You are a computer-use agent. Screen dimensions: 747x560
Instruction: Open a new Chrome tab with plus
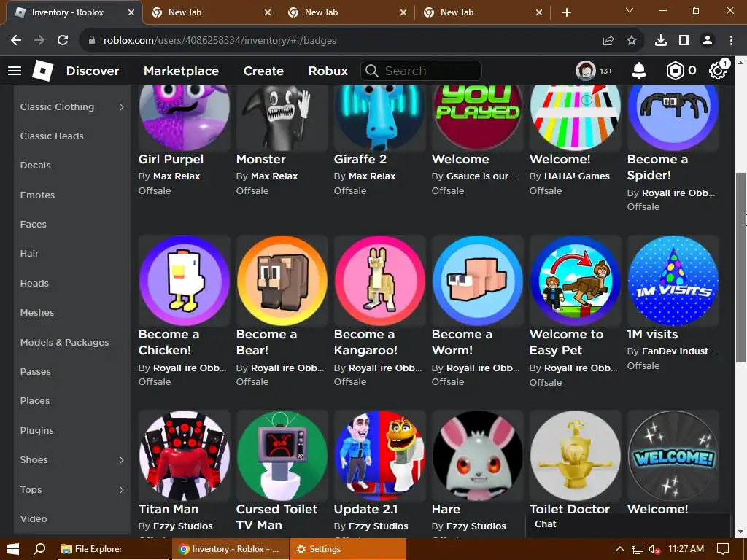pos(567,12)
